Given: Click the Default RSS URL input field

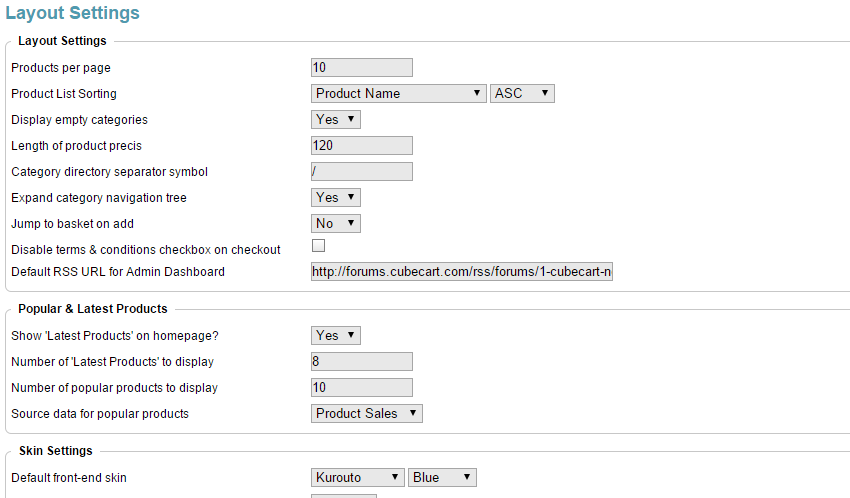Looking at the screenshot, I should coord(461,272).
